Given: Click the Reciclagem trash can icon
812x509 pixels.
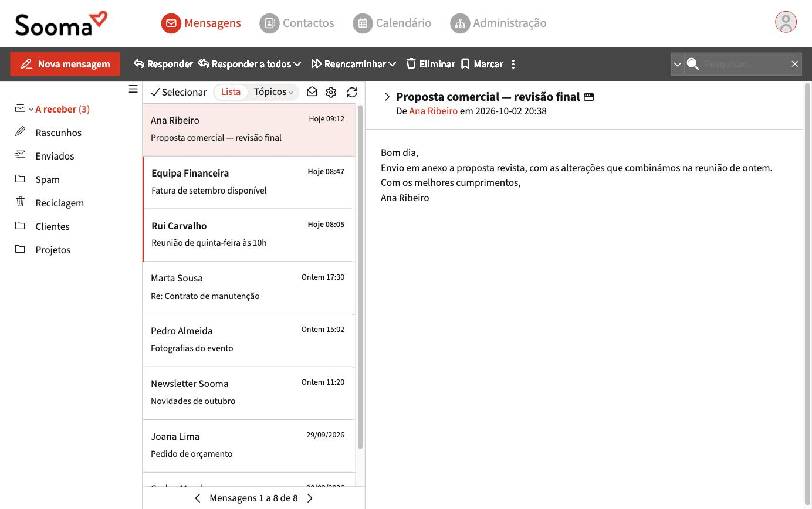Looking at the screenshot, I should (x=21, y=202).
